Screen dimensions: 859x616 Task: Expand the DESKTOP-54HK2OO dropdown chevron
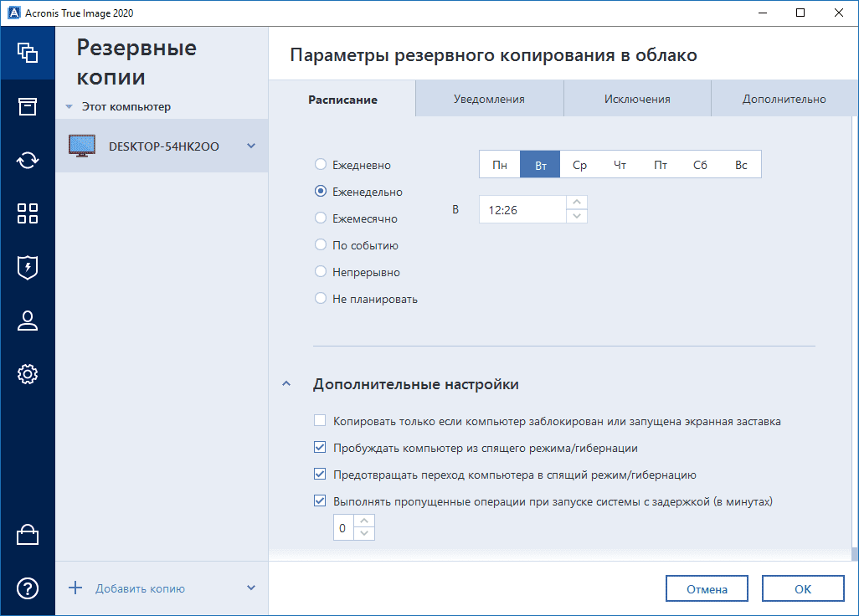tap(251, 146)
